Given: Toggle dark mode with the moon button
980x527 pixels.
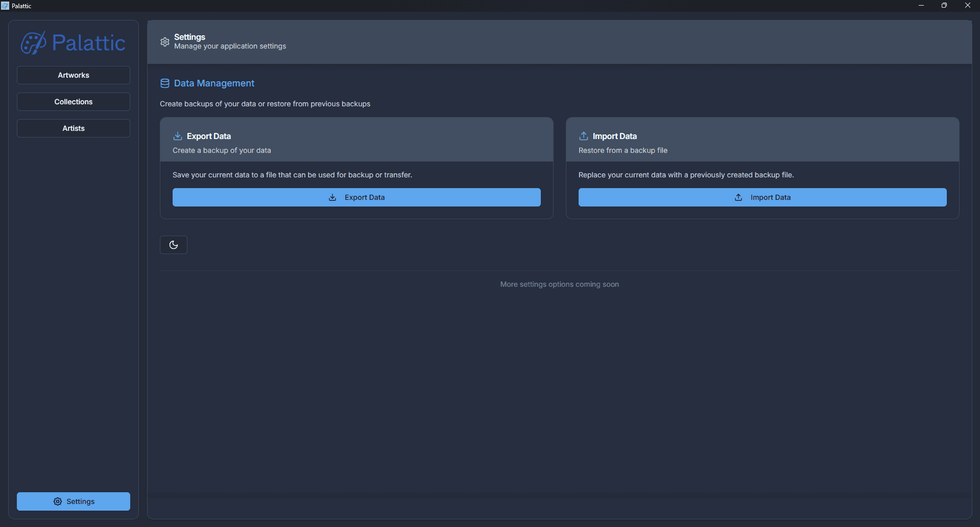Looking at the screenshot, I should (x=174, y=245).
